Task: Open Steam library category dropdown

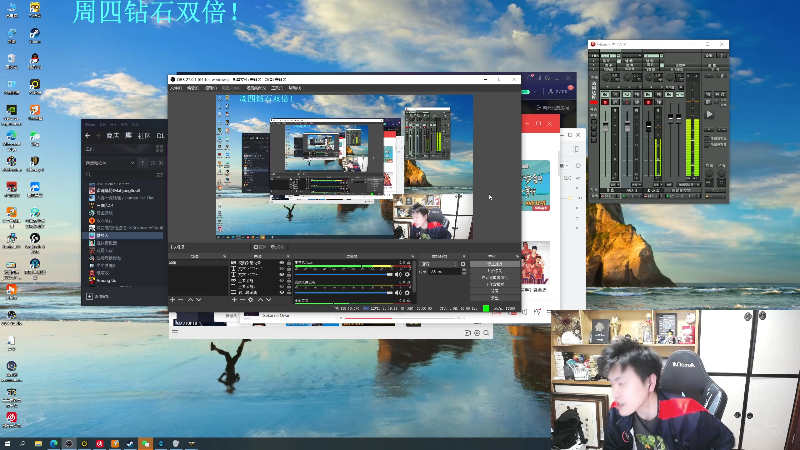Action: (x=110, y=163)
